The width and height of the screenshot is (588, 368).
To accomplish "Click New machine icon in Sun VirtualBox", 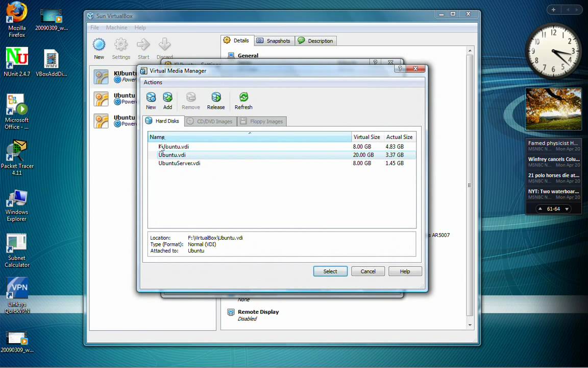I will coord(99,44).
